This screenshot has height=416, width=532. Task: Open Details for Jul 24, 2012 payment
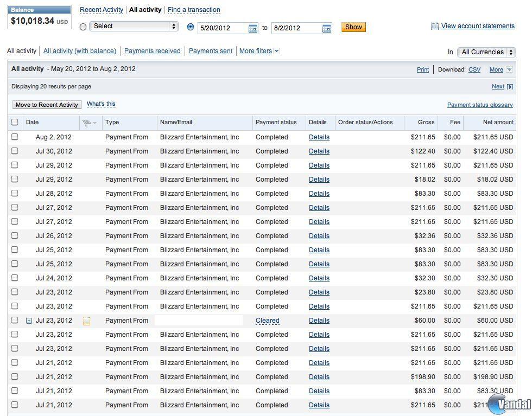319,278
